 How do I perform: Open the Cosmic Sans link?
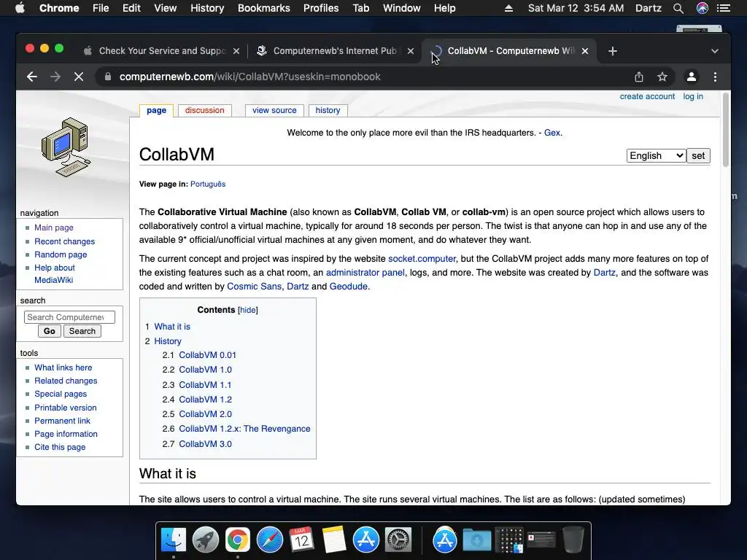pos(254,286)
